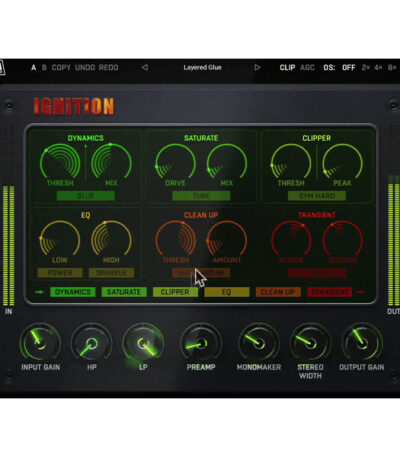Select CLIPPER block in signal chain row
Viewport: 400px width, 457px height.
tap(175, 292)
